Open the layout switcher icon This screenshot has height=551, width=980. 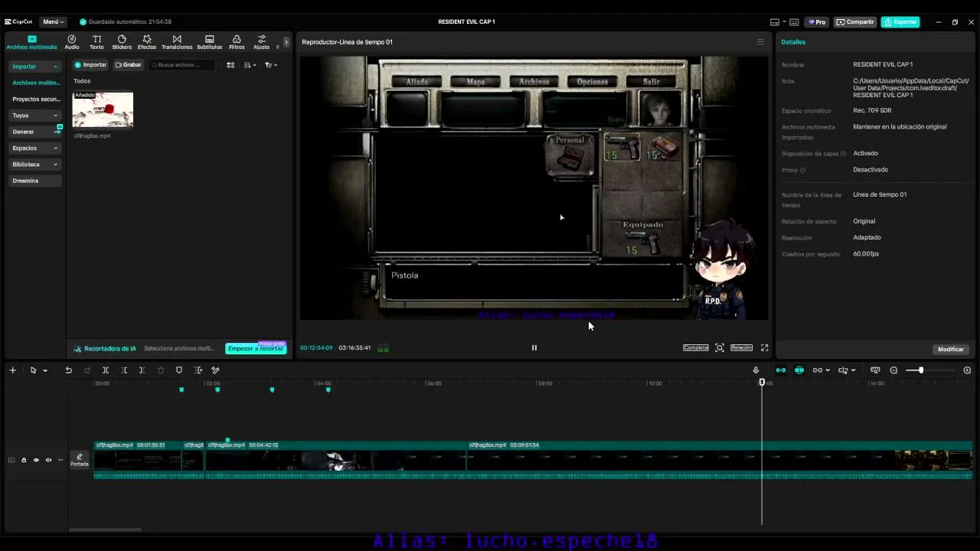pyautogui.click(x=775, y=22)
